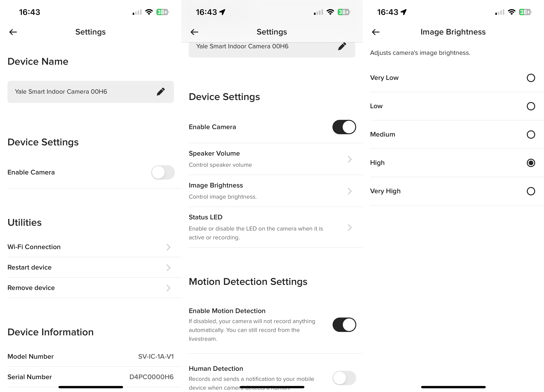Tap the Utilities heading
544x392 pixels.
pos(24,222)
